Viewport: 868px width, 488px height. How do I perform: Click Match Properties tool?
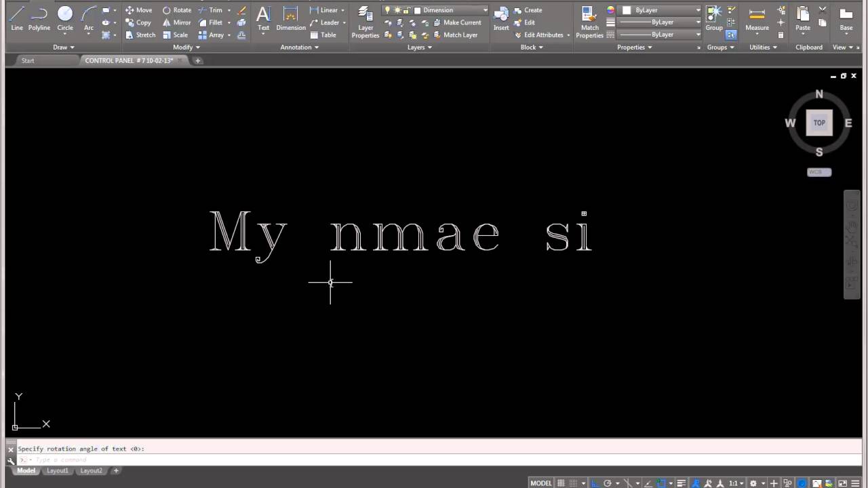[x=590, y=22]
